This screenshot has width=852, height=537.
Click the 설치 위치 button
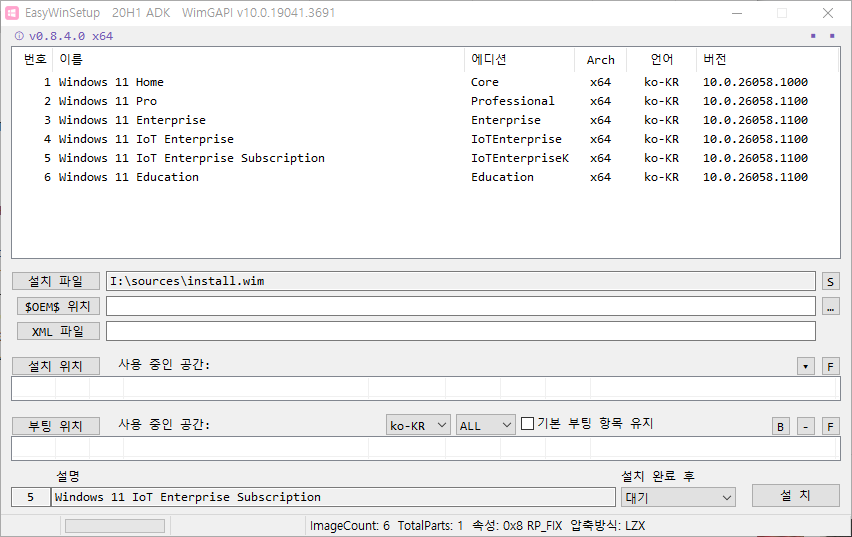point(56,366)
